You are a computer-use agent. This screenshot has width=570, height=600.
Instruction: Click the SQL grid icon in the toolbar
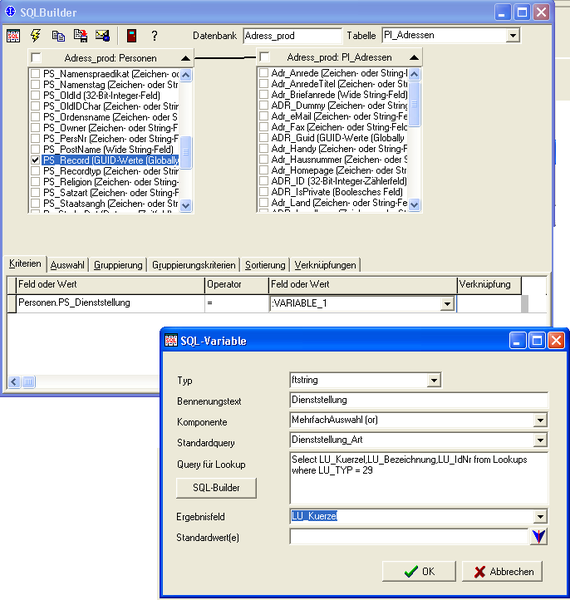[x=13, y=36]
